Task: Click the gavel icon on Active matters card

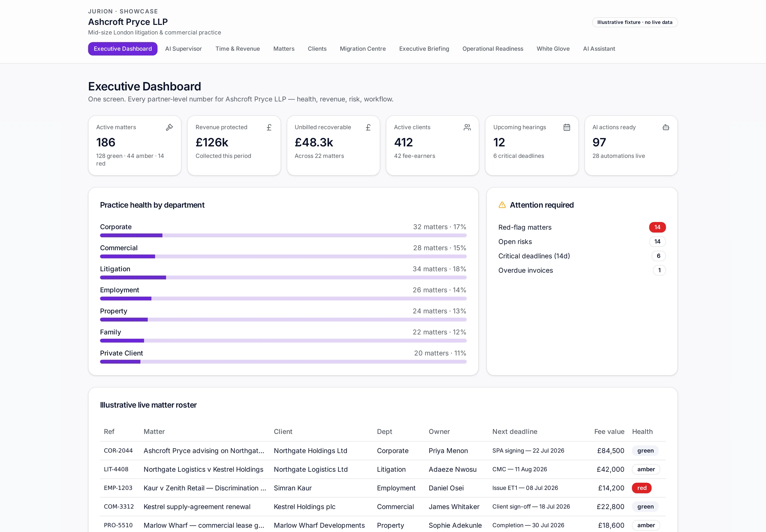Action: pos(169,127)
